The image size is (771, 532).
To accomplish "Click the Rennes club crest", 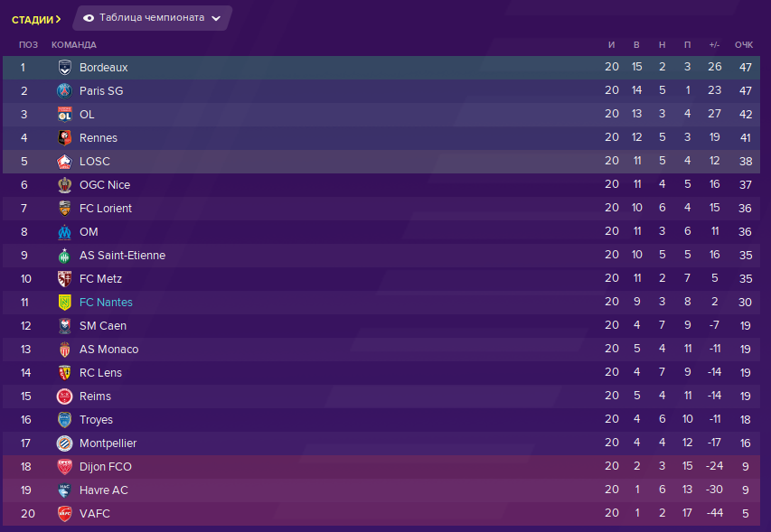I will tap(64, 138).
